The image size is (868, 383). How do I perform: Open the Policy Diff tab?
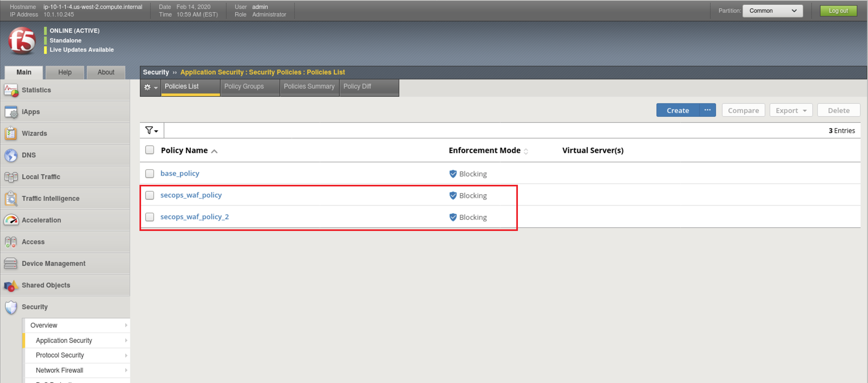click(x=369, y=87)
